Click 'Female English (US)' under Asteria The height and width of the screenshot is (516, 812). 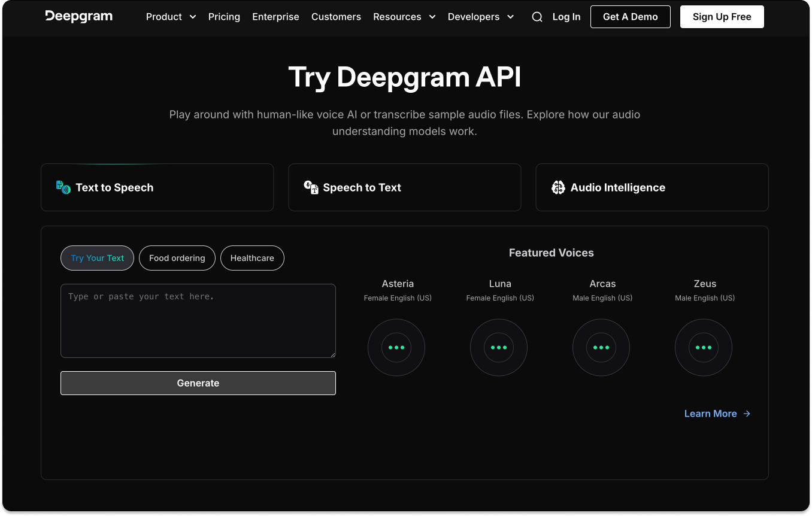tap(398, 298)
